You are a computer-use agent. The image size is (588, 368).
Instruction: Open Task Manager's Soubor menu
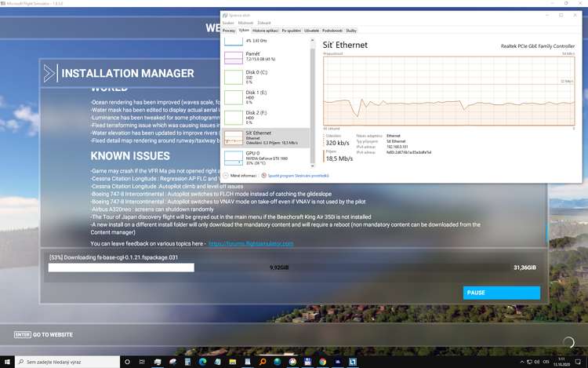pos(228,23)
